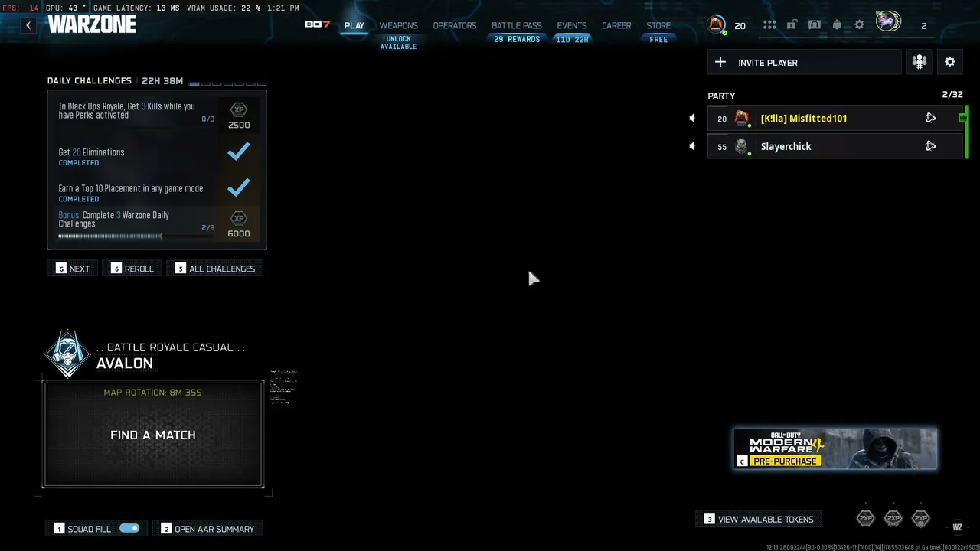The width and height of the screenshot is (980, 551).
Task: Click the Battle.net icon on Misfitted101's row
Action: click(x=930, y=118)
